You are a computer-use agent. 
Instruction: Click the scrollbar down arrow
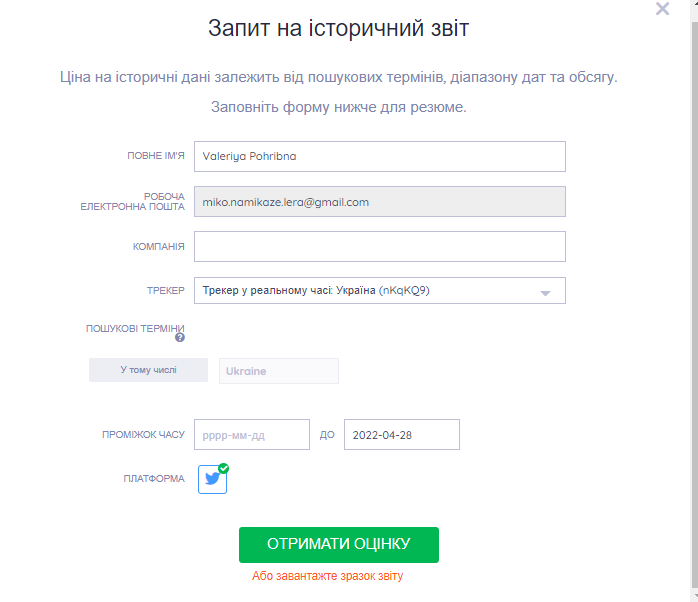click(x=694, y=595)
